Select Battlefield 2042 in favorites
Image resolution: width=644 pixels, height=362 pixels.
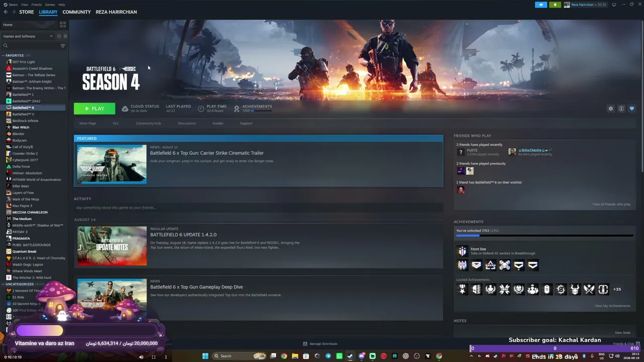[26, 101]
